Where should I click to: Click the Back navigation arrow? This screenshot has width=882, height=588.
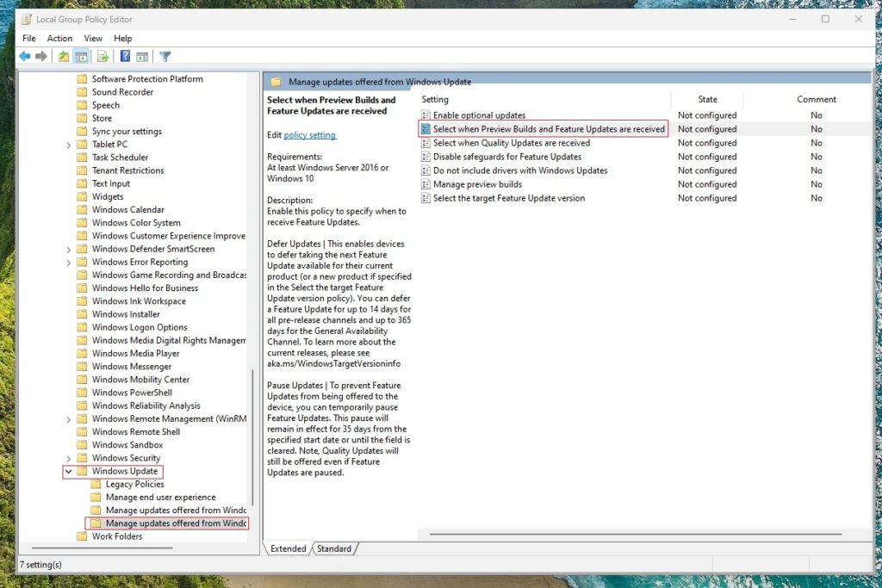pyautogui.click(x=24, y=56)
